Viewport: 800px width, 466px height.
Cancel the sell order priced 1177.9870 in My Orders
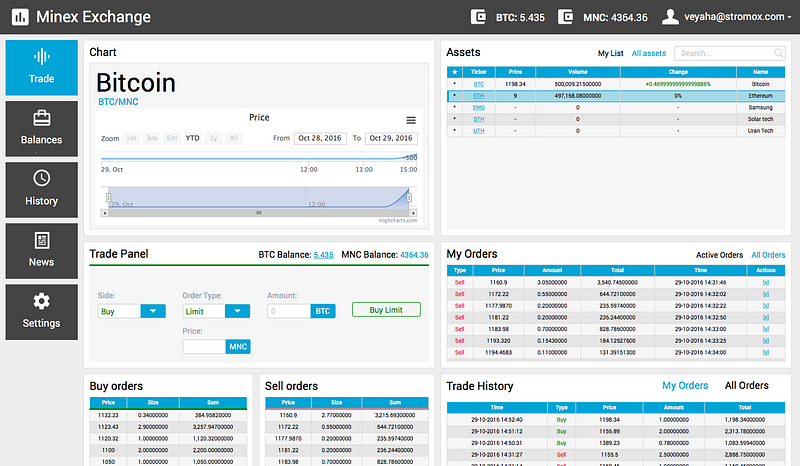(766, 306)
